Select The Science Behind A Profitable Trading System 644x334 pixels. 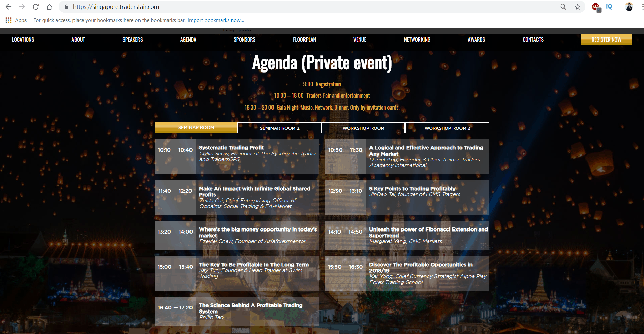pos(251,308)
